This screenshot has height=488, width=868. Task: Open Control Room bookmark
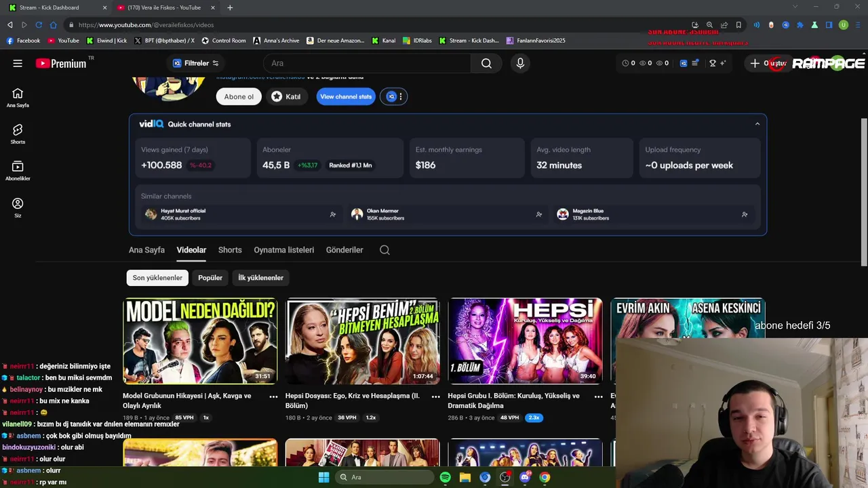point(223,41)
